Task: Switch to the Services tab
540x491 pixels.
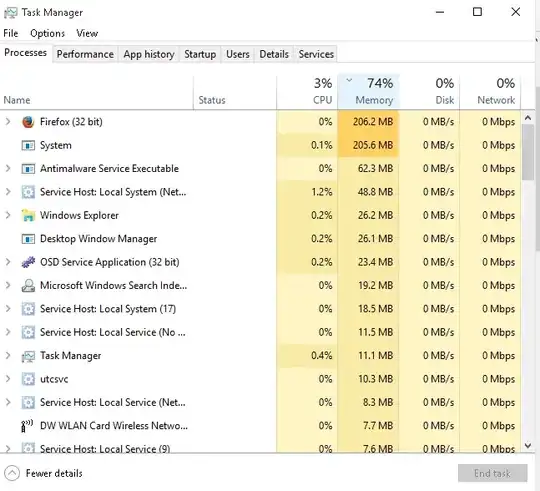Action: 316,54
